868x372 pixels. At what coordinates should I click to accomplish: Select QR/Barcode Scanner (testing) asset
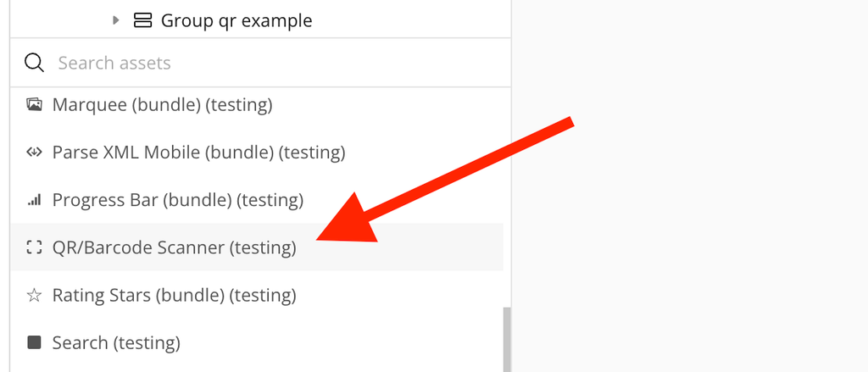[x=174, y=247]
